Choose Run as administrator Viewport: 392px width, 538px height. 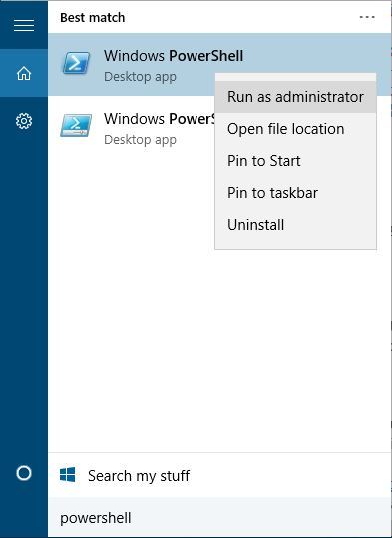pos(295,97)
